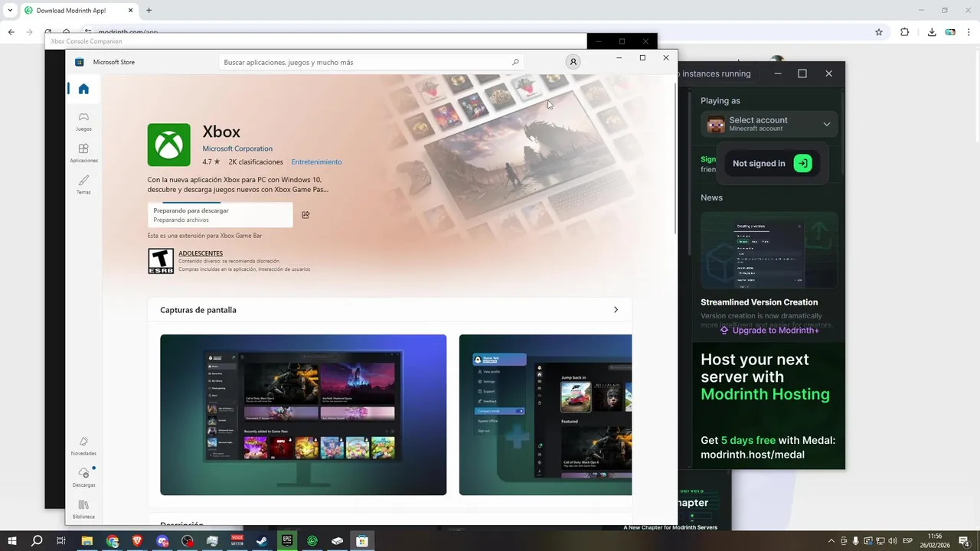
Task: Open the second Xbox screenshot thumbnail
Action: coord(545,415)
